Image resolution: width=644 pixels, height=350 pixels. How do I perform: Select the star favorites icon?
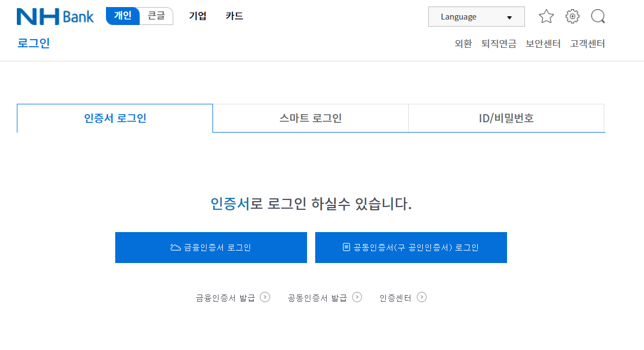pyautogui.click(x=546, y=16)
